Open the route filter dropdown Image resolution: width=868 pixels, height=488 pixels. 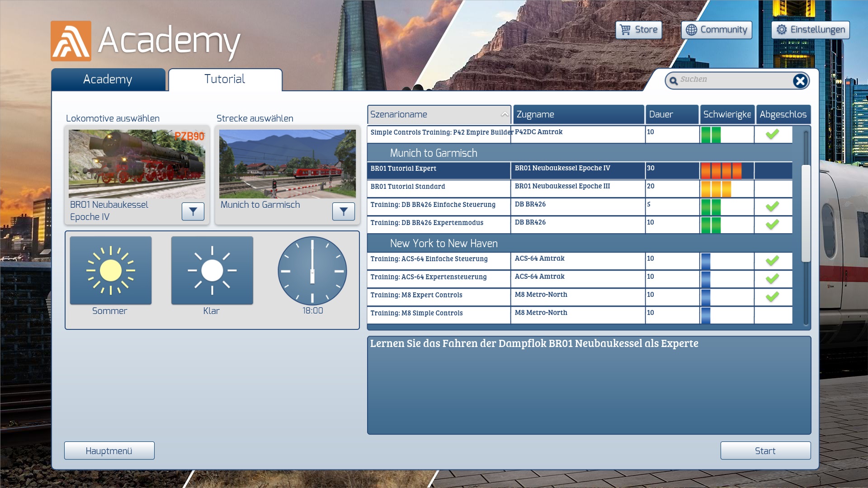click(344, 211)
